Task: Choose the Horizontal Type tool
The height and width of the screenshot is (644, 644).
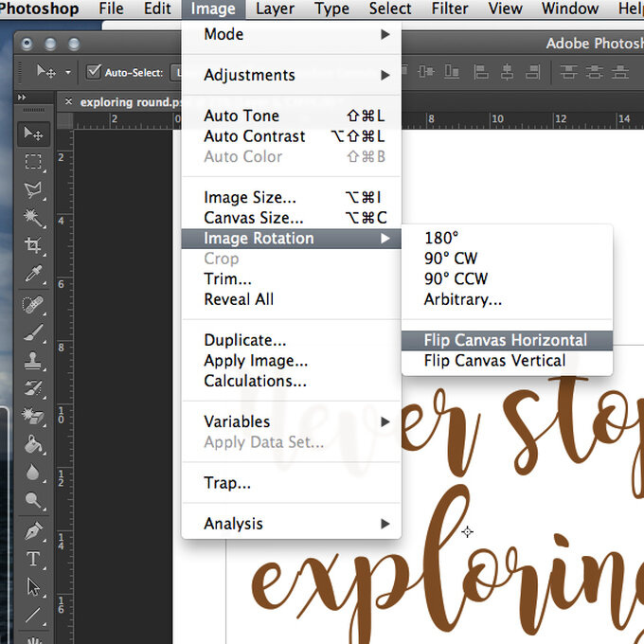Action: point(34,559)
